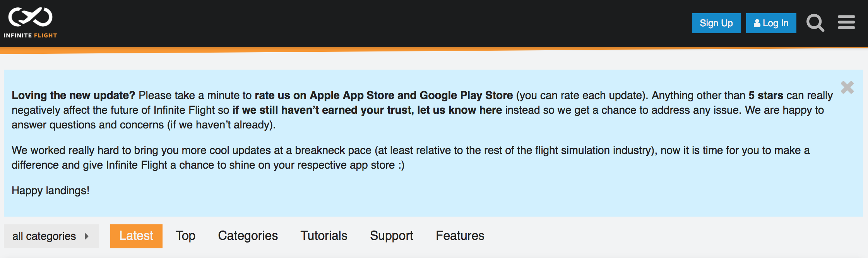This screenshot has height=258, width=868.
Task: Click the INFINITE FLIGHT wordmark text
Action: pos(30,35)
